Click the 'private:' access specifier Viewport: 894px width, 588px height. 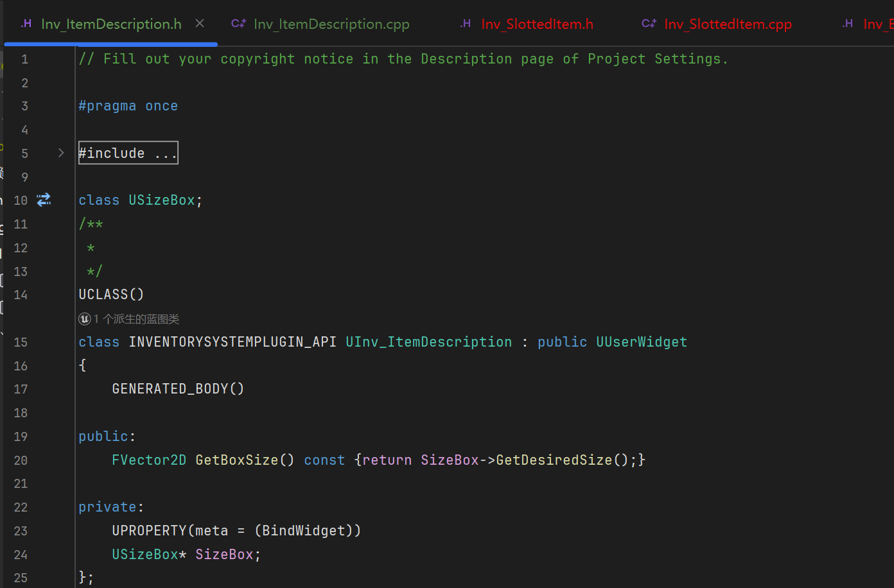(x=111, y=507)
